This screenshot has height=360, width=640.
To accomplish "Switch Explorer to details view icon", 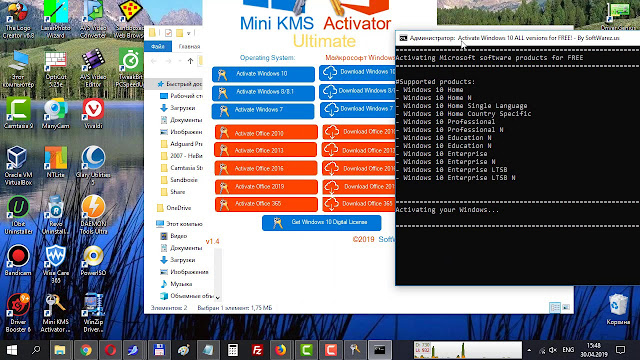I will (555, 307).
